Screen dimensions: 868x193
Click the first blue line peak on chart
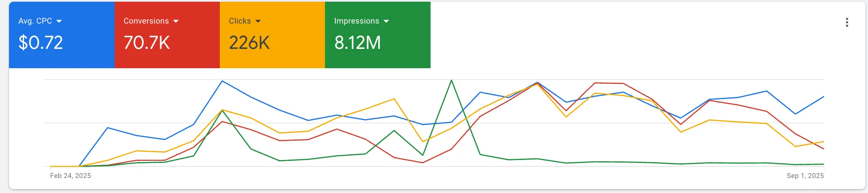[x=222, y=81]
